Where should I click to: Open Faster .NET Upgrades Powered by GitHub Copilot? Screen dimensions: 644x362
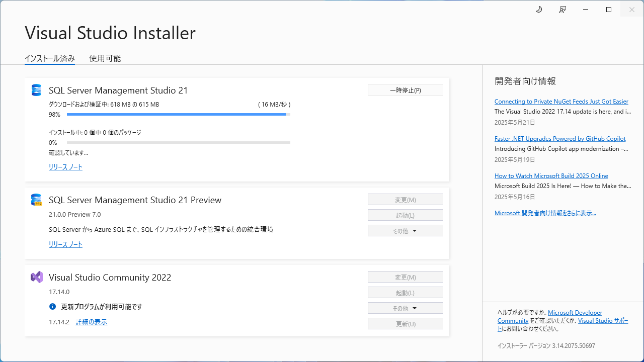point(560,138)
